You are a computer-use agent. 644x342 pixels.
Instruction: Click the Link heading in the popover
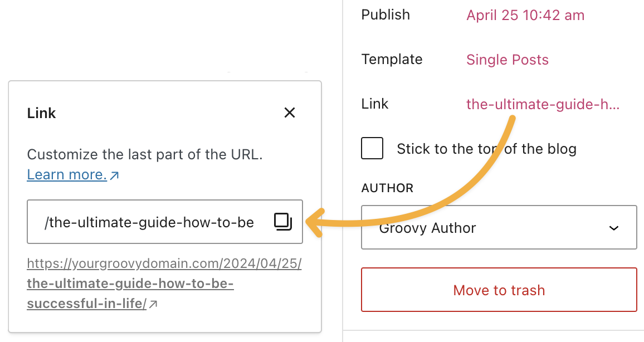click(x=42, y=114)
